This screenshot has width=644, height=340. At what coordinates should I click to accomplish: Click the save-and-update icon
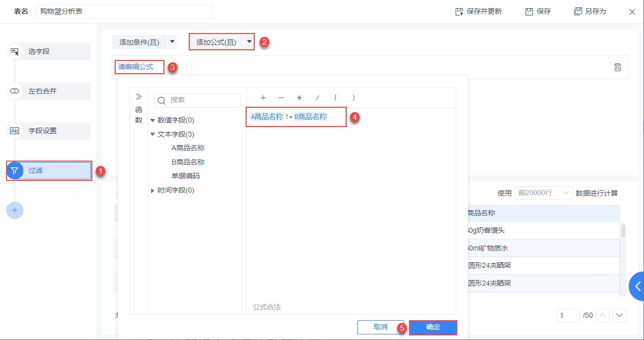459,11
